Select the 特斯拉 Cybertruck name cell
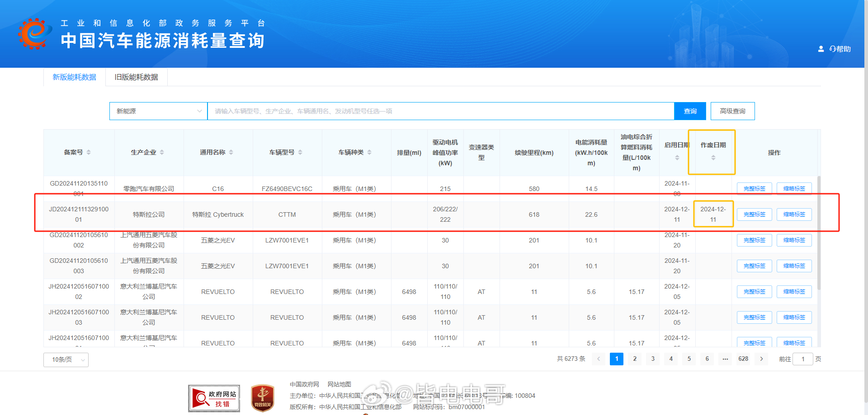The width and height of the screenshot is (868, 415). pos(218,214)
